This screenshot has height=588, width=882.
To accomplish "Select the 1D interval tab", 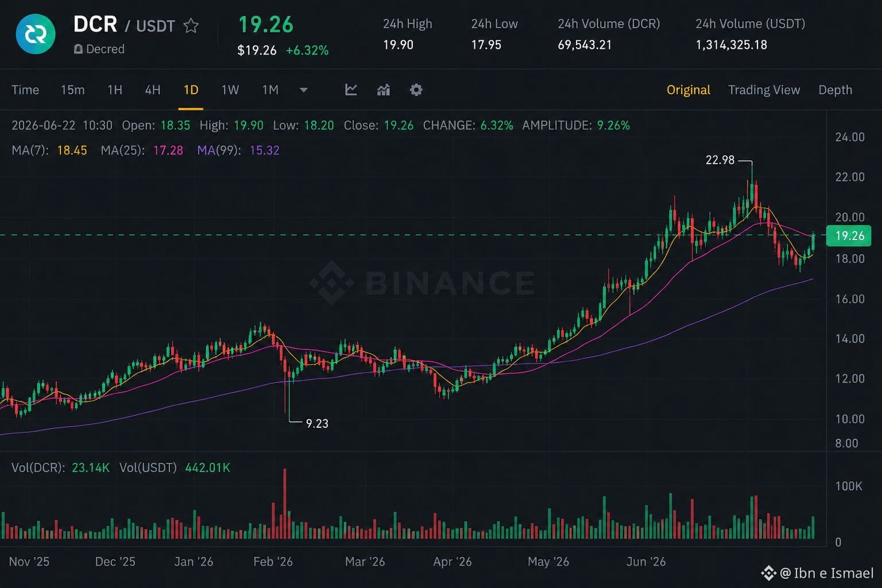I will tap(191, 90).
